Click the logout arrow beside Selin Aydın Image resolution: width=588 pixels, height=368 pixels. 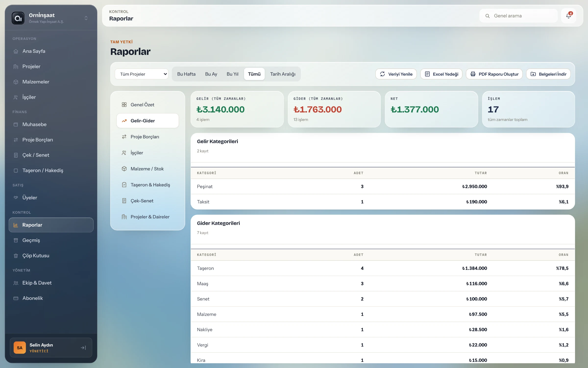[x=83, y=348]
